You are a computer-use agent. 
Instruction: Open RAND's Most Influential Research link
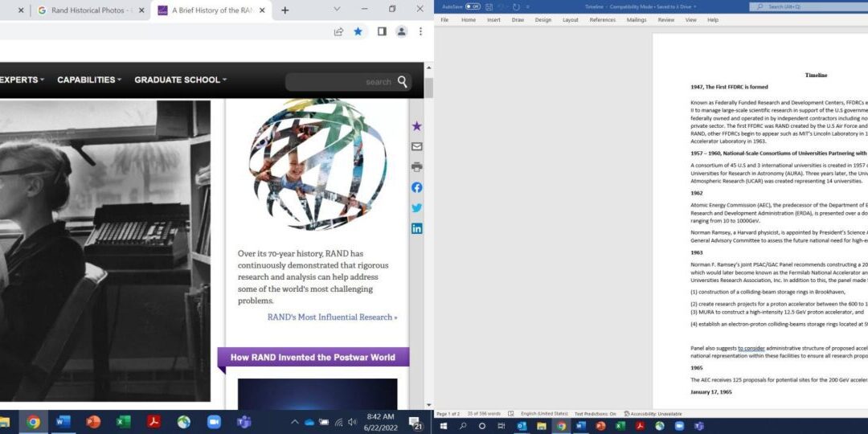pyautogui.click(x=332, y=317)
